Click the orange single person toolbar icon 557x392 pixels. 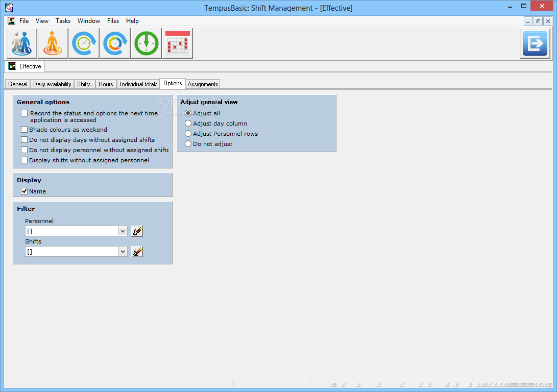[x=53, y=43]
